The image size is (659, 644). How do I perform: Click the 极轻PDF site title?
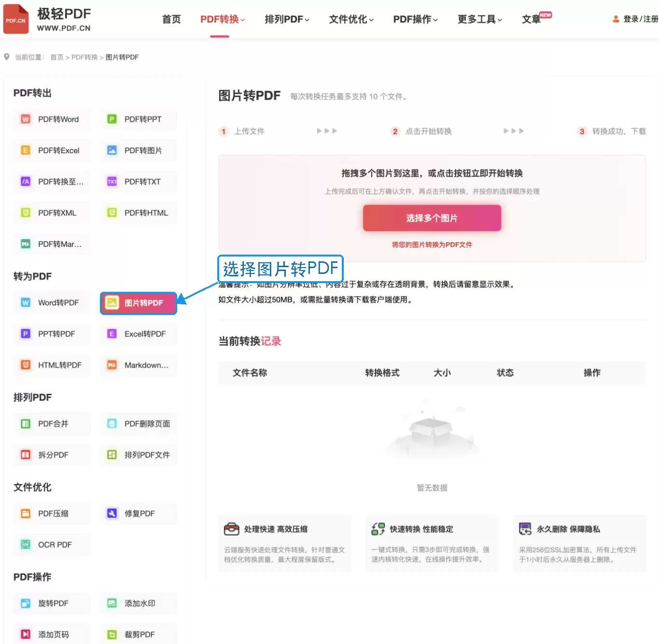(x=64, y=14)
